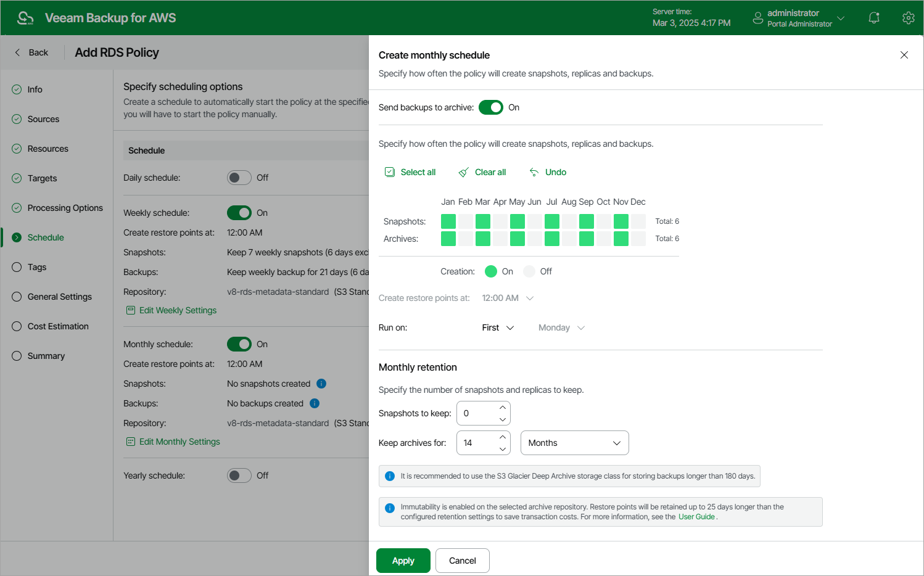
Task: Click the Apply button
Action: [403, 561]
